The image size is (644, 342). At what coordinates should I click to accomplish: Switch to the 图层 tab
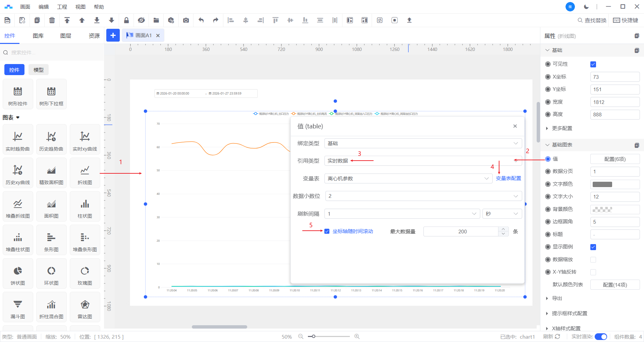click(x=66, y=36)
